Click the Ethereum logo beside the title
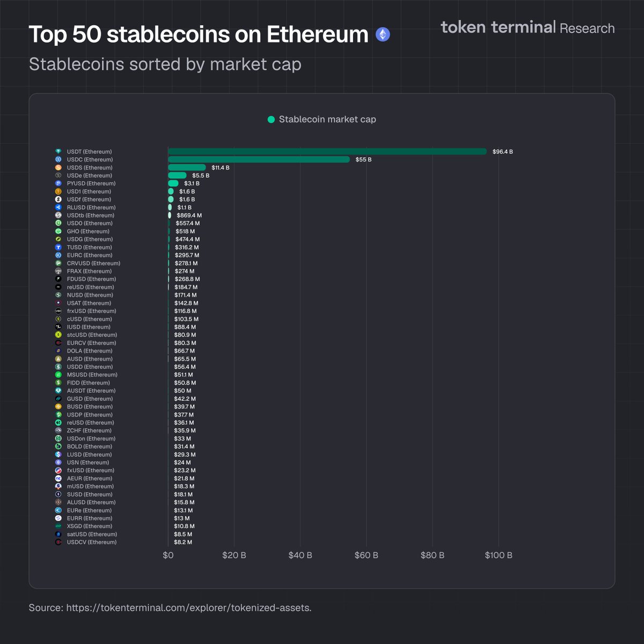The height and width of the screenshot is (644, 644). pyautogui.click(x=383, y=35)
